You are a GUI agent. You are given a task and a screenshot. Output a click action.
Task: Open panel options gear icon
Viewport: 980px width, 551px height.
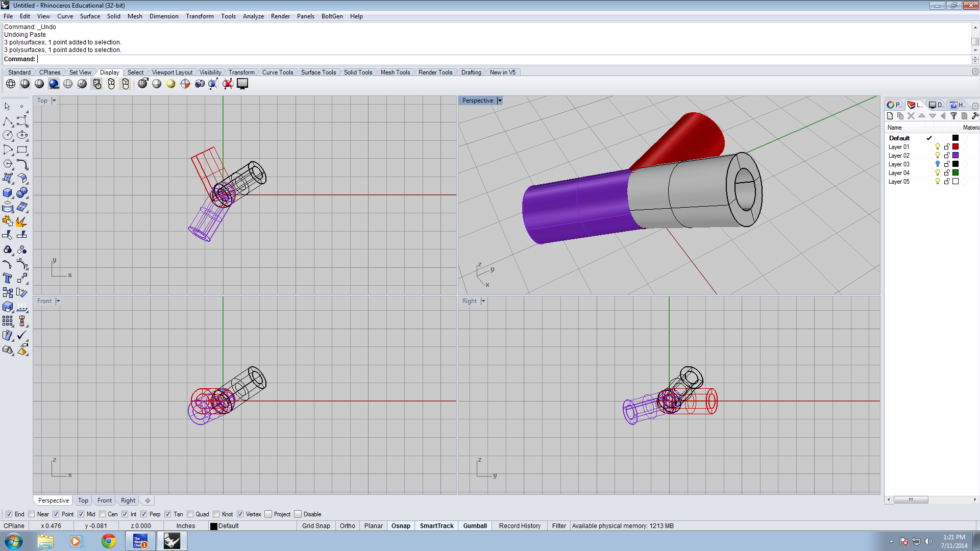(x=975, y=106)
